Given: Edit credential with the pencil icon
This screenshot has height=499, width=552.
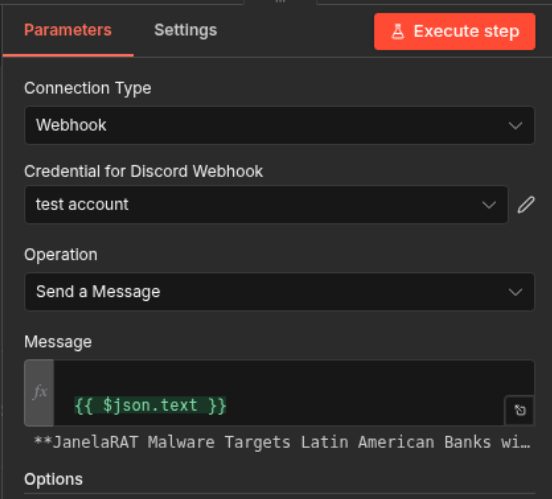Looking at the screenshot, I should click(x=526, y=205).
